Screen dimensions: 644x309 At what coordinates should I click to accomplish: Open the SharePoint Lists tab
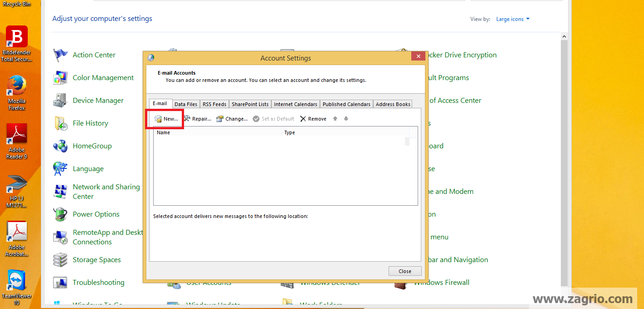pyautogui.click(x=250, y=104)
